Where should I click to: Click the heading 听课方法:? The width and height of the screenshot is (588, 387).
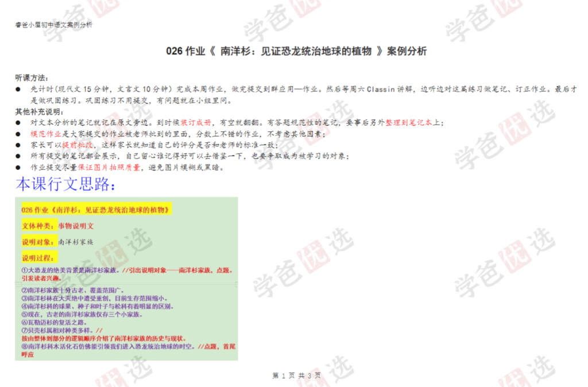click(32, 78)
